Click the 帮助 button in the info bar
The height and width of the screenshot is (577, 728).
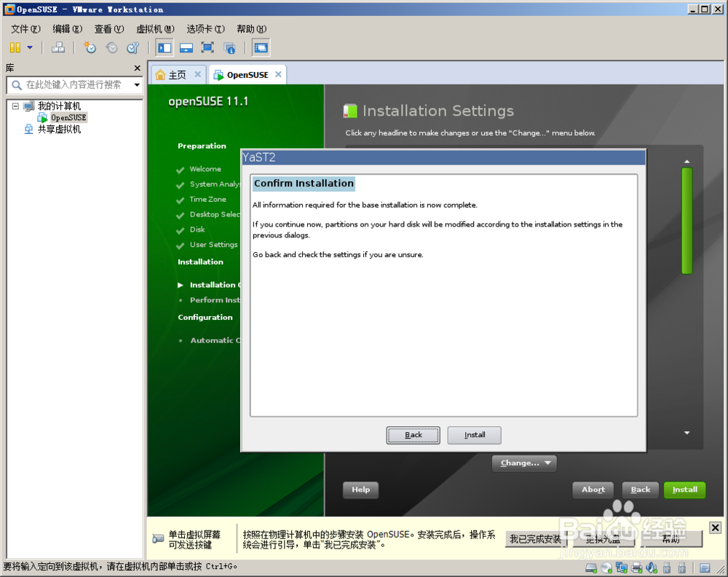(x=671, y=539)
